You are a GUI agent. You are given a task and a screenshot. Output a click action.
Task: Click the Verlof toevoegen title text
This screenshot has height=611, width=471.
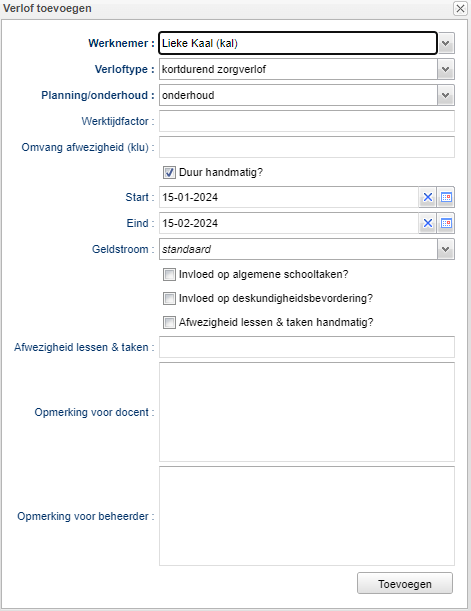click(x=47, y=8)
